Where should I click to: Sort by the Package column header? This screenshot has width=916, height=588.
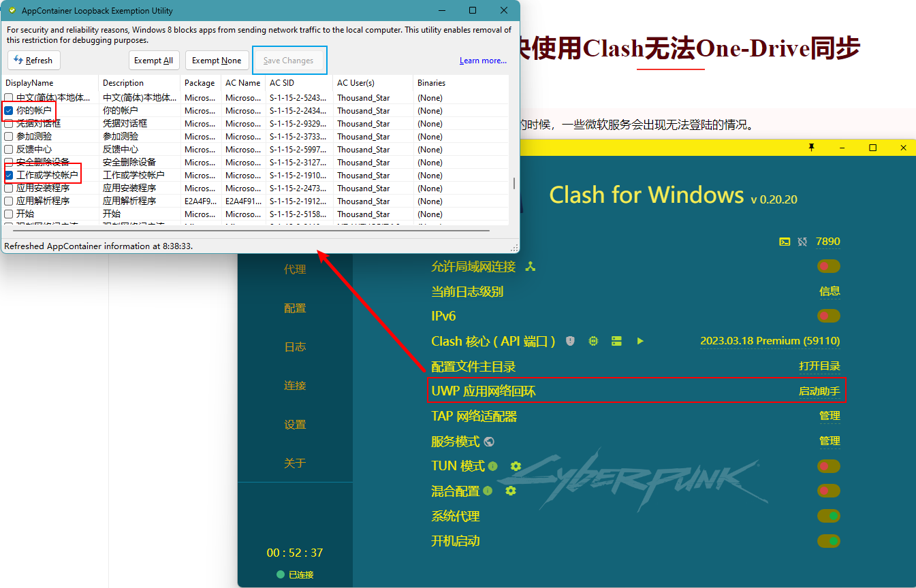201,83
